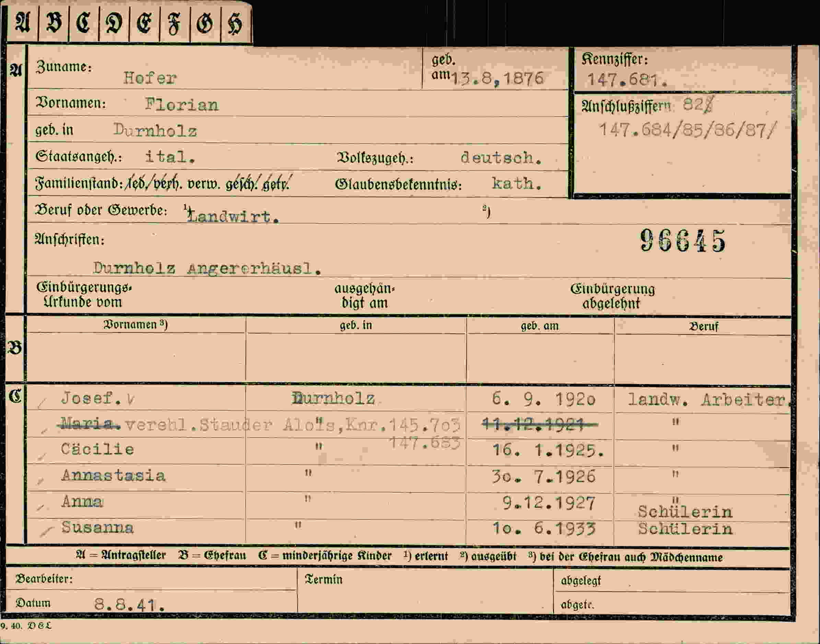The image size is (820, 644).
Task: Click the 'Volkszugeh.:' label
Action: (375, 158)
